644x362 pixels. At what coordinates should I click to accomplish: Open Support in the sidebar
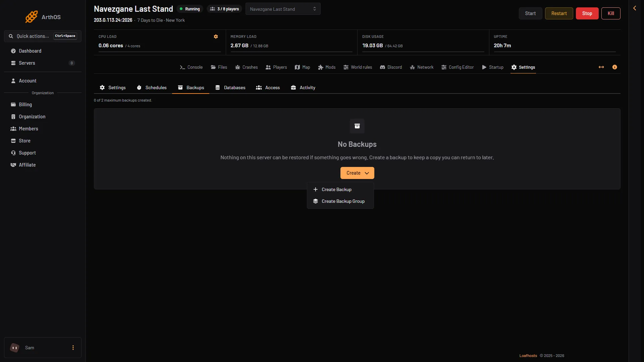click(43, 153)
